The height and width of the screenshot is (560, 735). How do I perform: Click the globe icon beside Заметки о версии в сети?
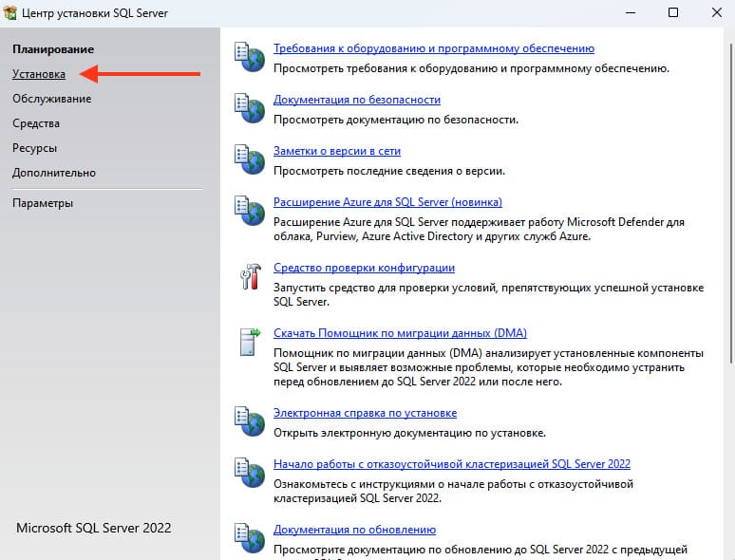coord(250,159)
